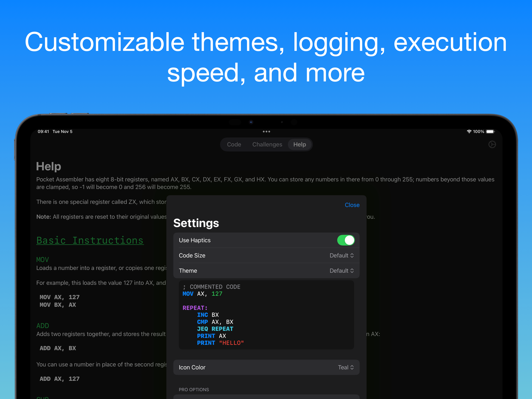Open the Theme Default dropdown
Screen dimensions: 532x399
tap(342, 271)
